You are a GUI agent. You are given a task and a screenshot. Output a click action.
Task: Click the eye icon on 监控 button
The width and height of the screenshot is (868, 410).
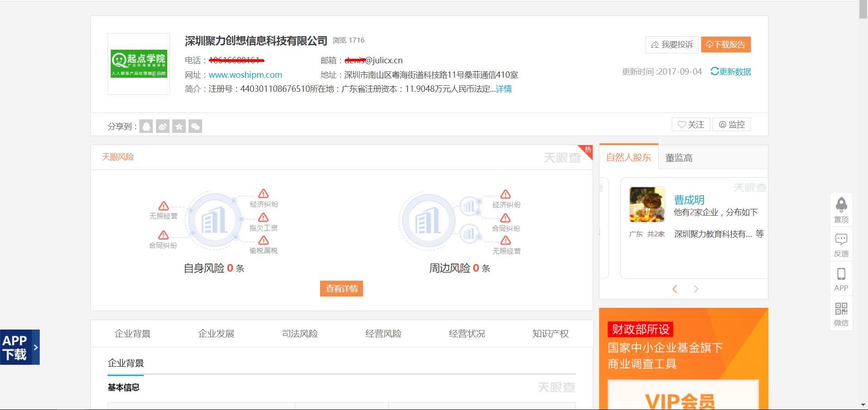click(722, 124)
